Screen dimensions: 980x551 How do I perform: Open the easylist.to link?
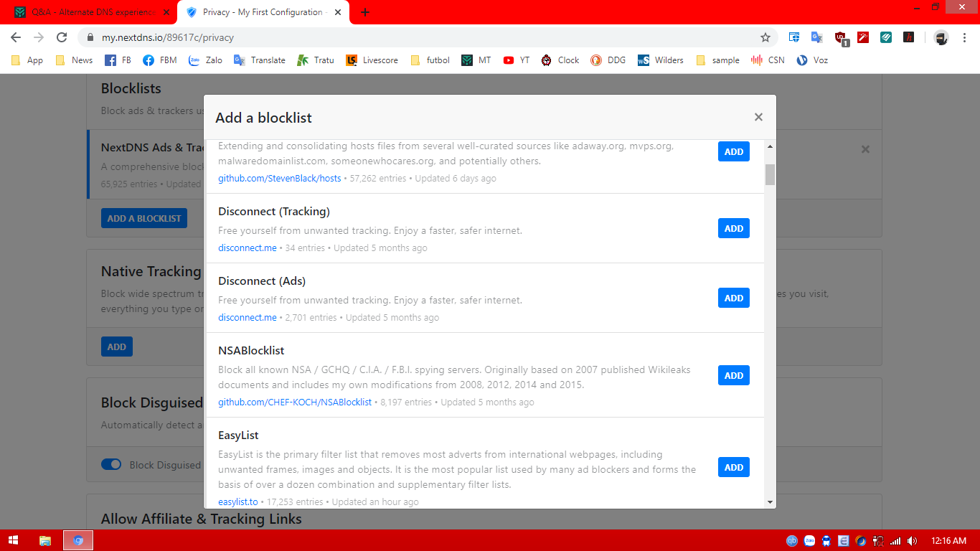237,502
